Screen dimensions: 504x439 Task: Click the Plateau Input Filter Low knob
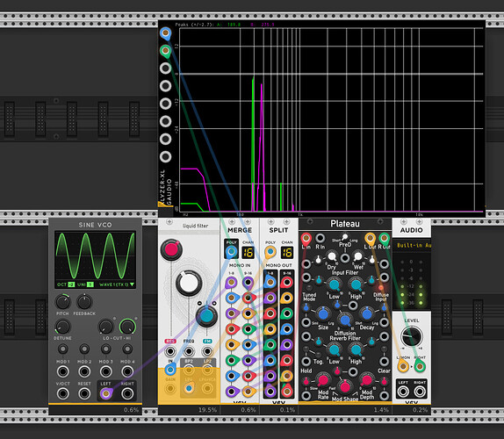click(x=334, y=284)
